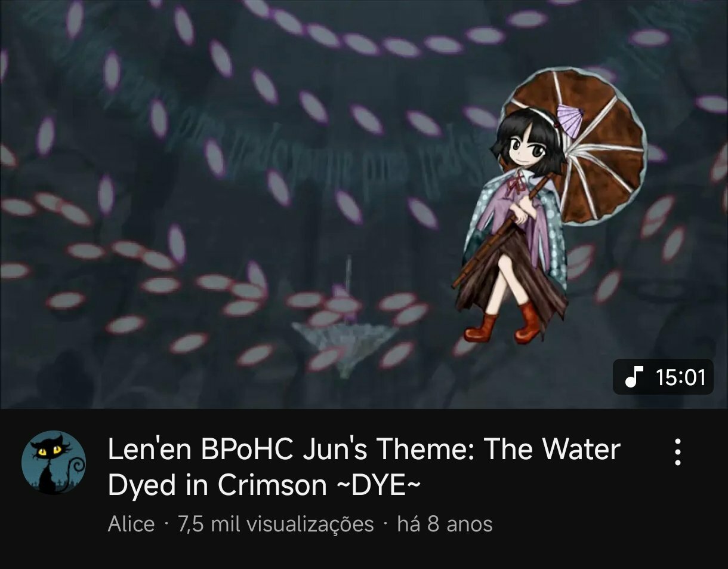Open the three-dot more options menu
This screenshot has height=569, width=728.
tap(677, 452)
